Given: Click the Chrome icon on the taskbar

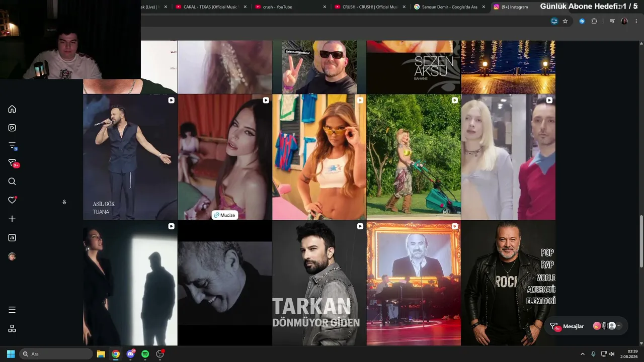Looking at the screenshot, I should (116, 354).
